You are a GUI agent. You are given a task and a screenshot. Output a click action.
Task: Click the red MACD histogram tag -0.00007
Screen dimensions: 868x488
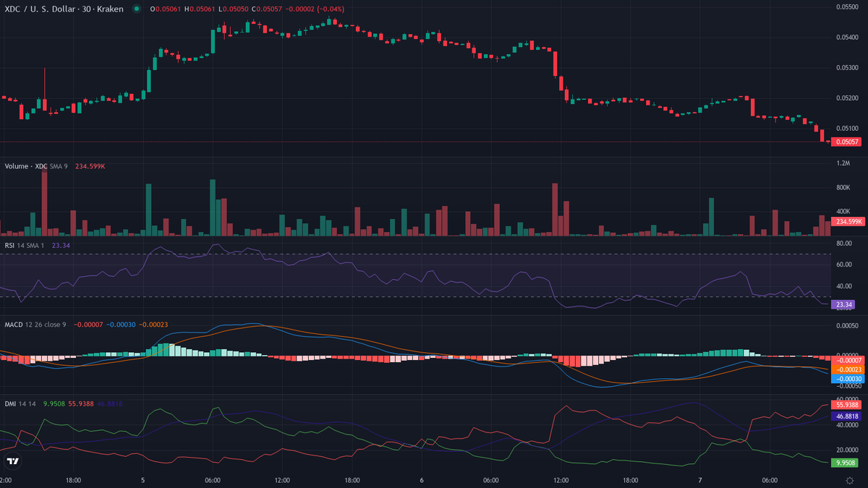pyautogui.click(x=848, y=359)
